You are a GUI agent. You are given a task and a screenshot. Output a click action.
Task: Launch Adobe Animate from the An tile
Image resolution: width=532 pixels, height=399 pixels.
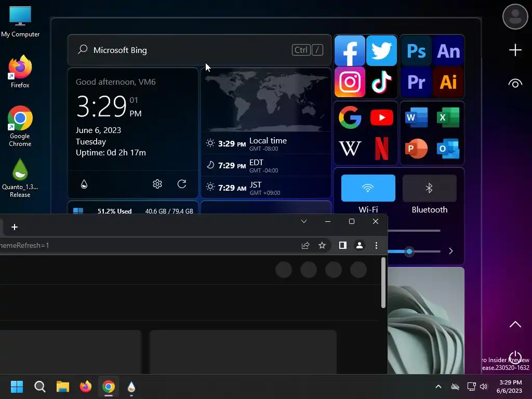(x=448, y=51)
